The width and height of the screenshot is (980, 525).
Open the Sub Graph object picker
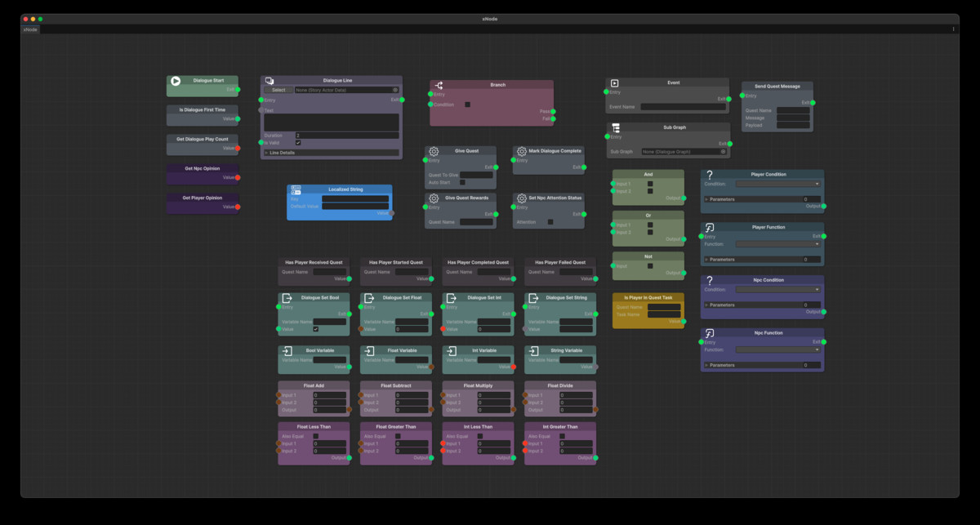(723, 152)
